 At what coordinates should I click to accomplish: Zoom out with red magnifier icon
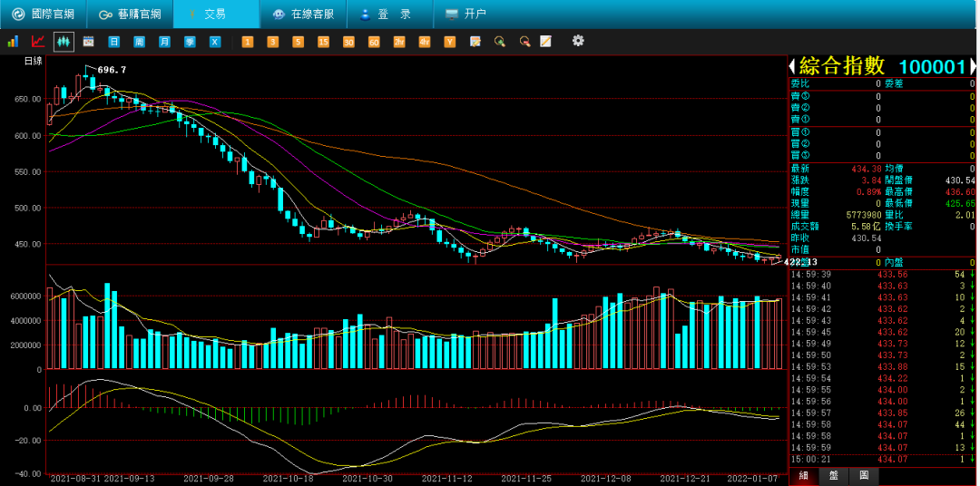click(x=525, y=42)
